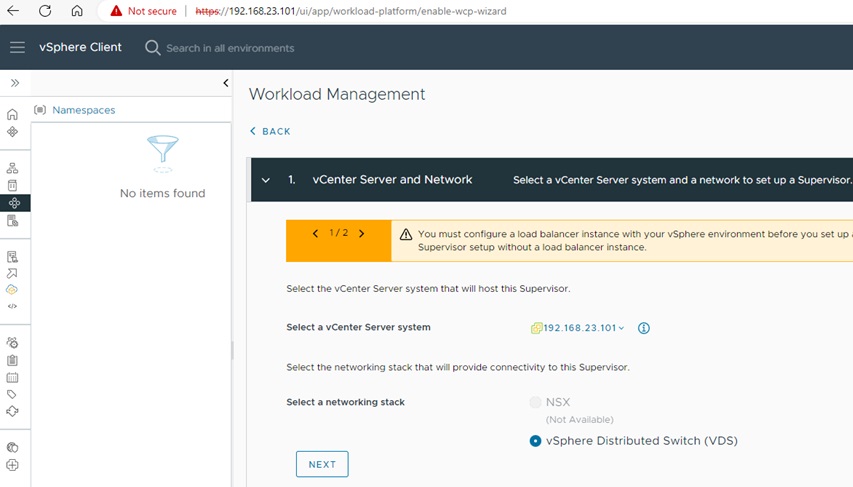Expand the sidebar with double-chevron icon

tap(15, 83)
